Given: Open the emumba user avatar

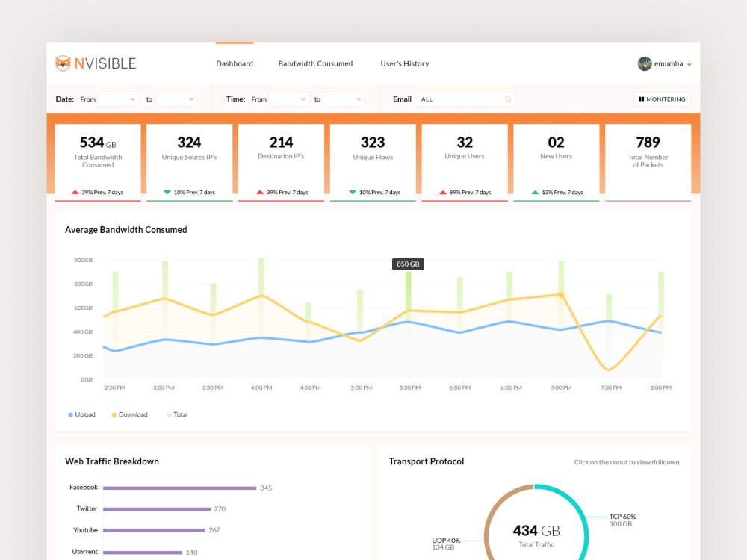Looking at the screenshot, I should 645,63.
